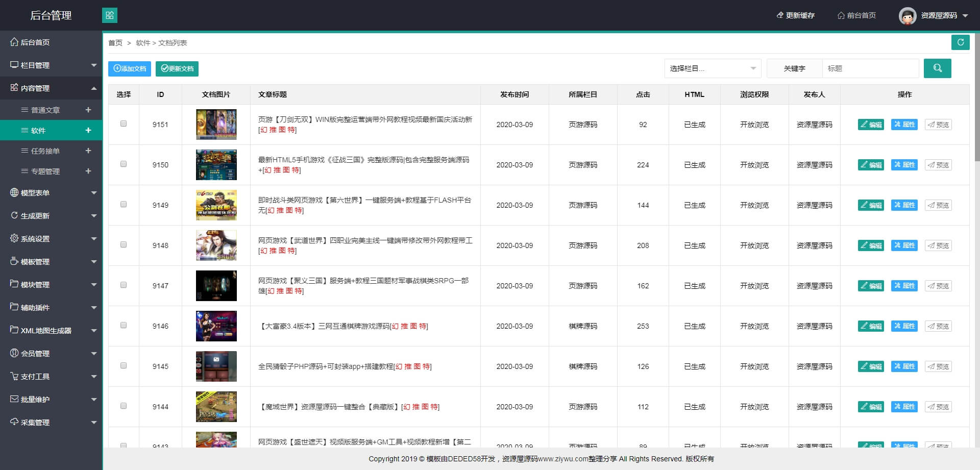980x470 pixels.
Task: Click the folder icon for 辅助插件
Action: [x=14, y=307]
